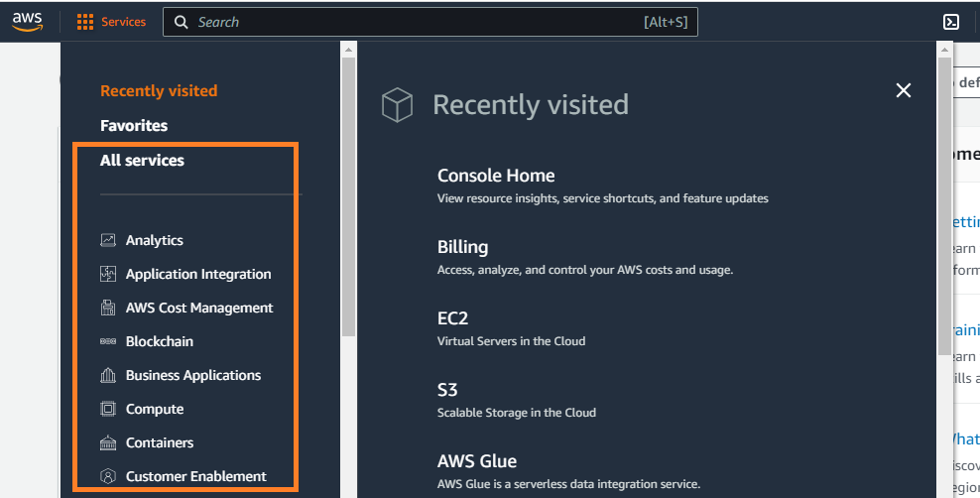This screenshot has height=498, width=980.
Task: Click the Blockchain category icon
Action: point(108,341)
